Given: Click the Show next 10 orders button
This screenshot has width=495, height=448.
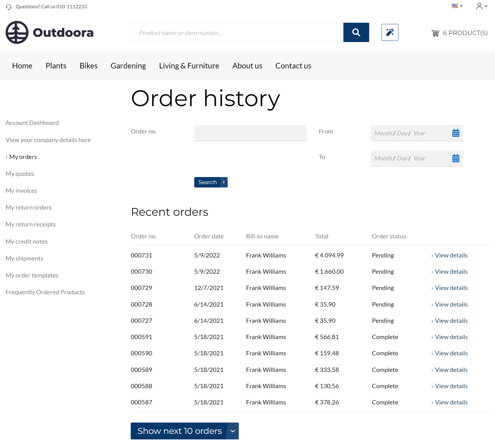Looking at the screenshot, I should 179,431.
